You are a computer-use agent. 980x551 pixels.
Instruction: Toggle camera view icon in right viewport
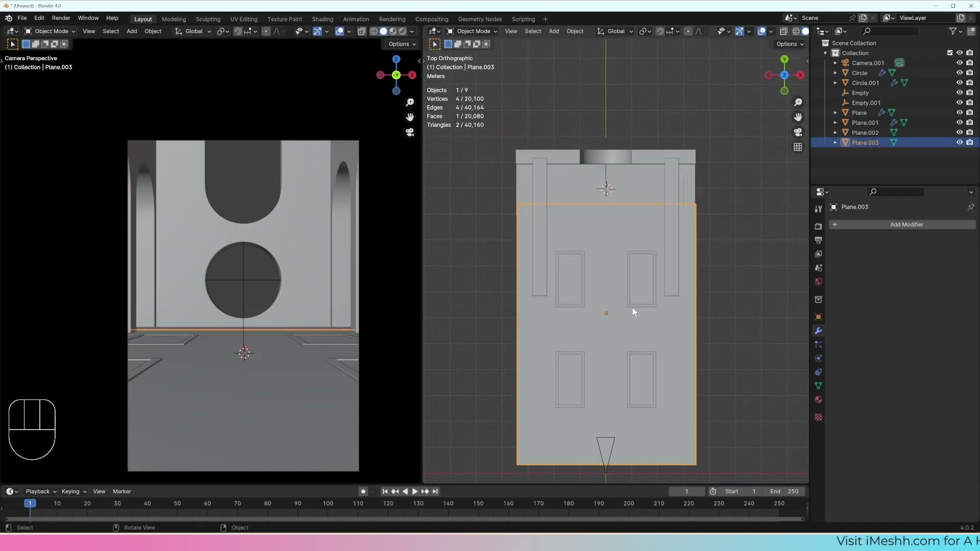(x=798, y=132)
